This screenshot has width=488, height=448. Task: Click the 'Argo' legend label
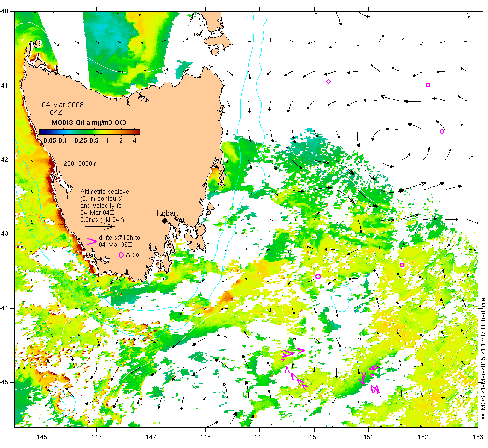[x=132, y=255]
